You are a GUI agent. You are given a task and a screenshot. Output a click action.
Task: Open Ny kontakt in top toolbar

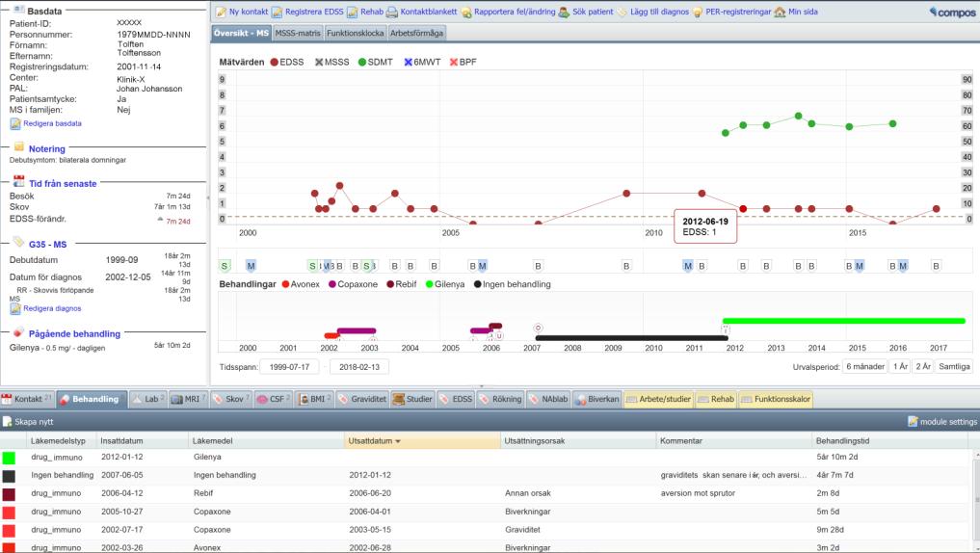tap(242, 12)
